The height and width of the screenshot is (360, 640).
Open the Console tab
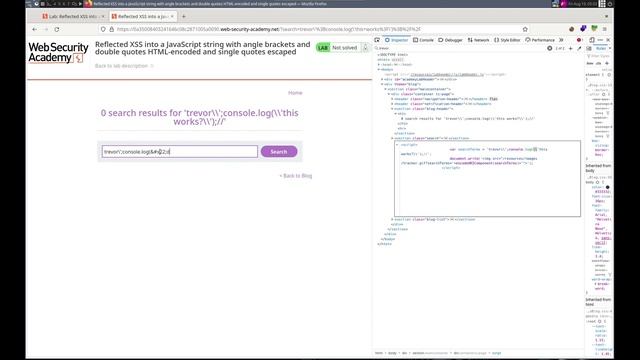point(423,40)
